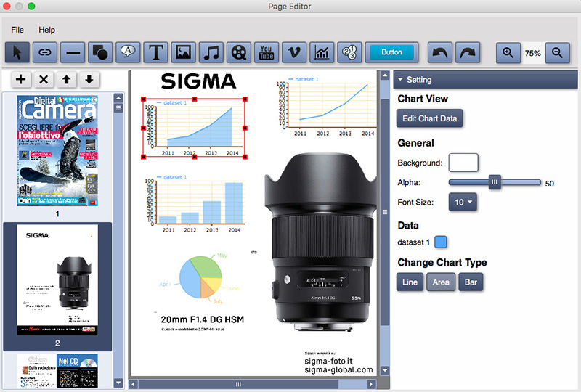Click canvas horizontal scrollbar left arrow
Screen dimensions: 581x392
click(134, 384)
